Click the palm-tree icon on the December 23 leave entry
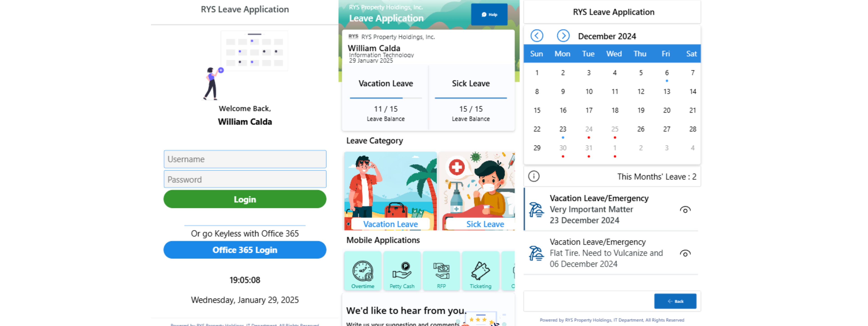Viewport: 868px width, 326px height. coord(536,209)
